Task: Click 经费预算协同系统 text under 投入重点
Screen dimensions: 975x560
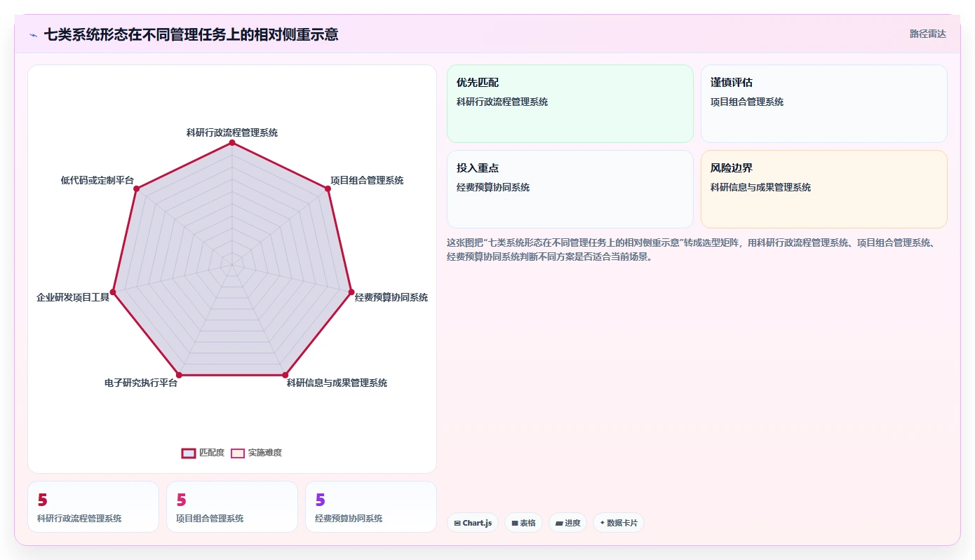Action: pos(493,187)
